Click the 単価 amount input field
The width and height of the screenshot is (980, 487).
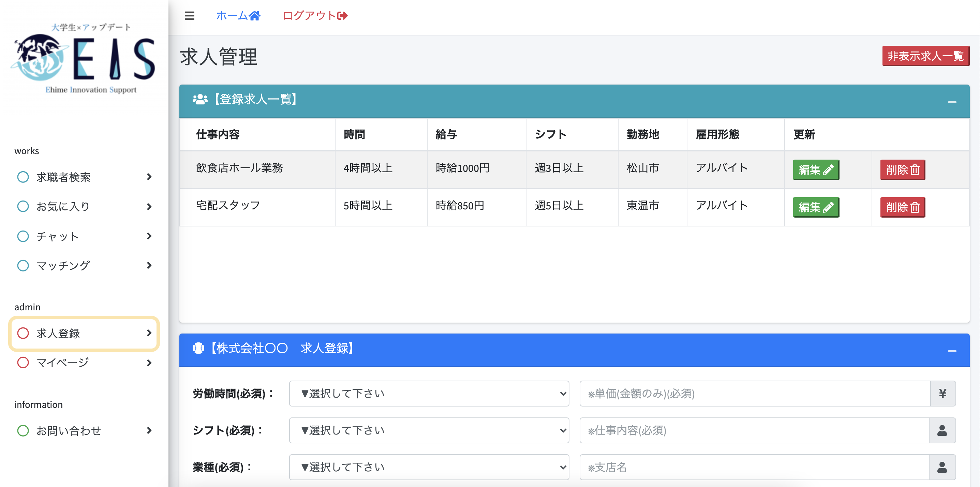753,394
